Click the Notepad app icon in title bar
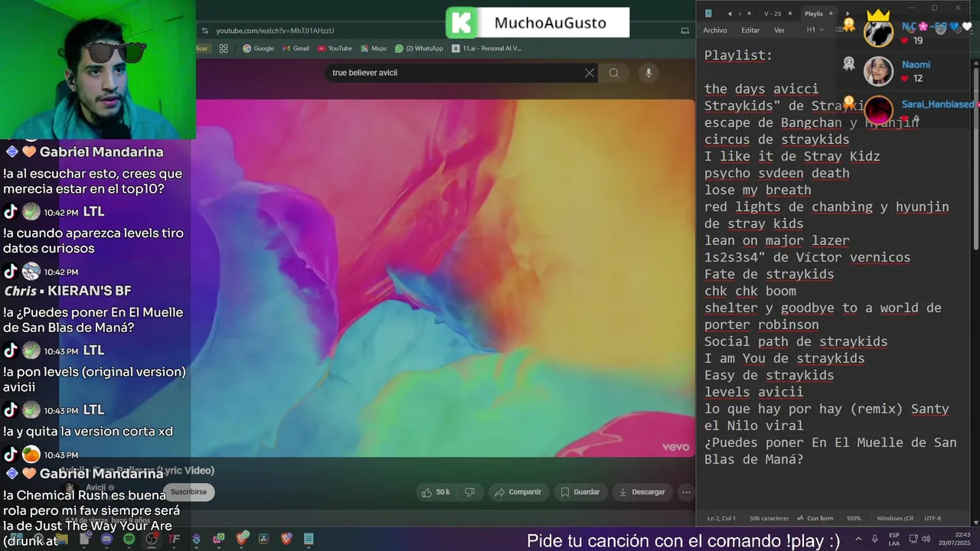This screenshot has height=551, width=980. (x=708, y=13)
